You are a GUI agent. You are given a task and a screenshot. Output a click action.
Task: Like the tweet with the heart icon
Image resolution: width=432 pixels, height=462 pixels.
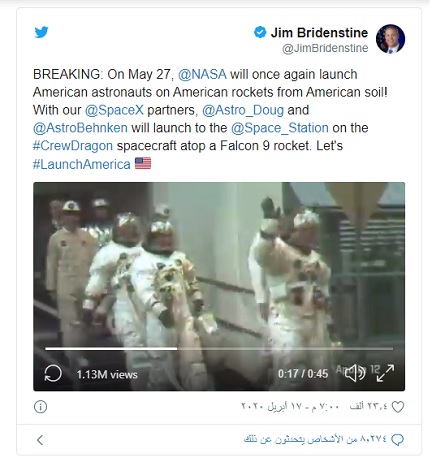pyautogui.click(x=398, y=407)
